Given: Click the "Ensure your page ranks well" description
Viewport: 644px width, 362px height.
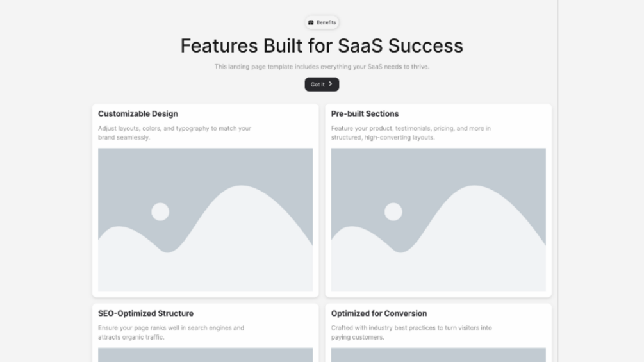Looking at the screenshot, I should pyautogui.click(x=171, y=332).
